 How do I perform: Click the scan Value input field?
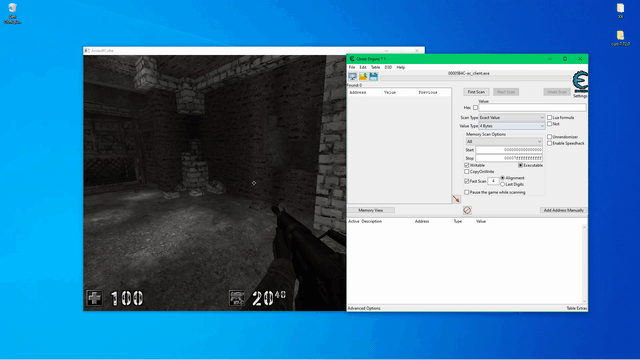pos(532,107)
